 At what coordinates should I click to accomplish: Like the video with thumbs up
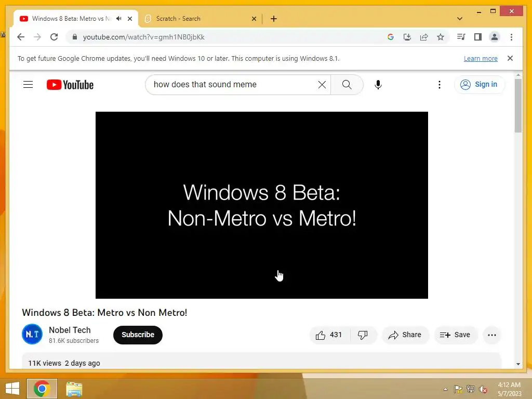tap(328, 335)
